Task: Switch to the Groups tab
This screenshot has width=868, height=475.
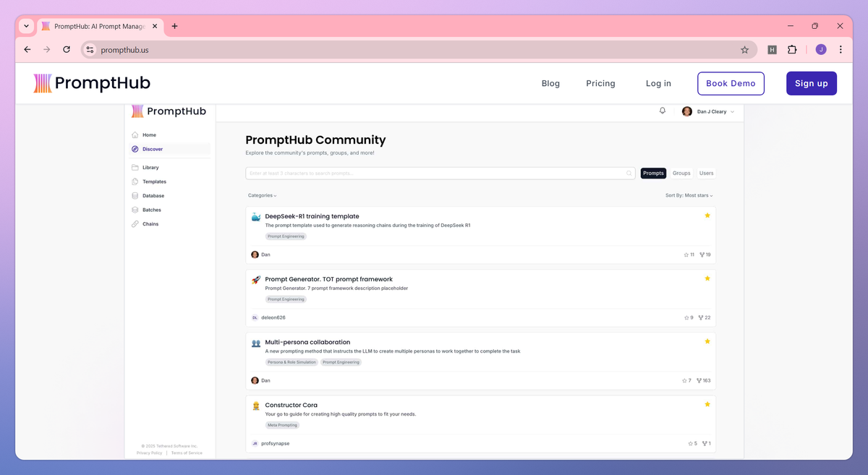Action: [x=681, y=174]
